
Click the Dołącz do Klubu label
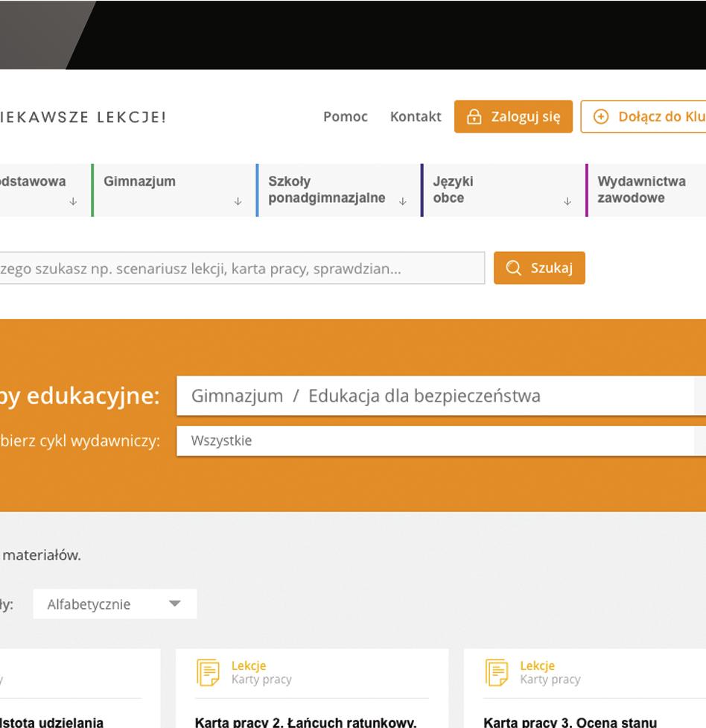point(662,116)
